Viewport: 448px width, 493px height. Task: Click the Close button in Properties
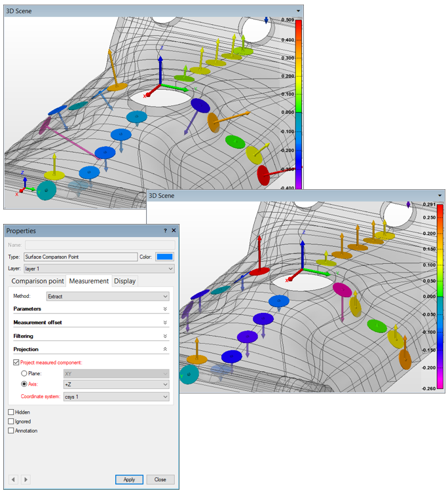click(x=160, y=479)
